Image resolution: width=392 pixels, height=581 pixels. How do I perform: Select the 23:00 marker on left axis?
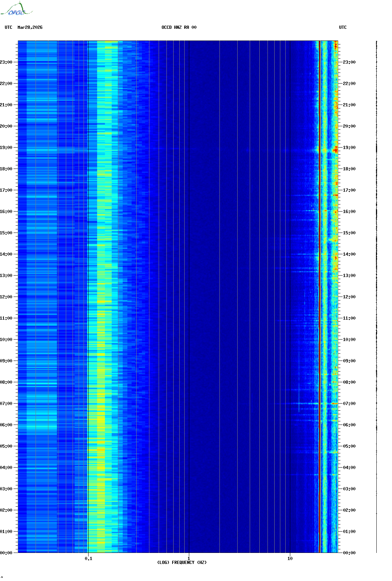6,62
